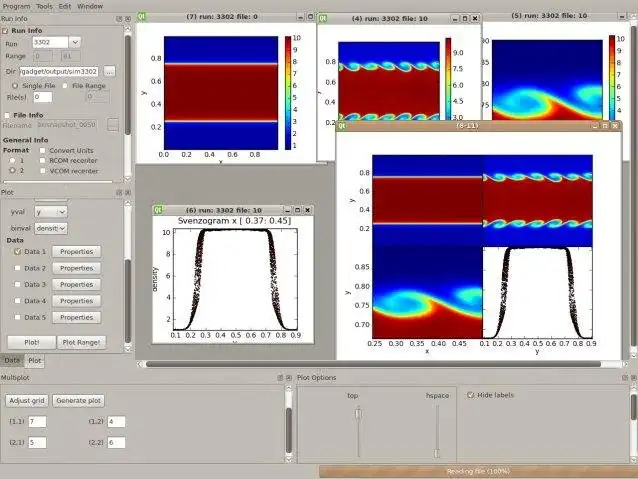Minimize window (5) run 3302 file 10
The height and width of the screenshot is (479, 638).
(x=622, y=17)
